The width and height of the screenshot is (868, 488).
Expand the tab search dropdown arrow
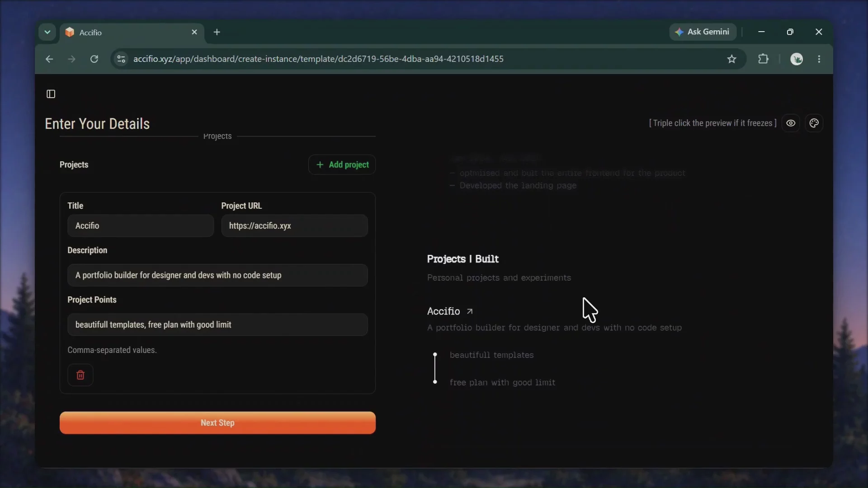click(x=47, y=32)
